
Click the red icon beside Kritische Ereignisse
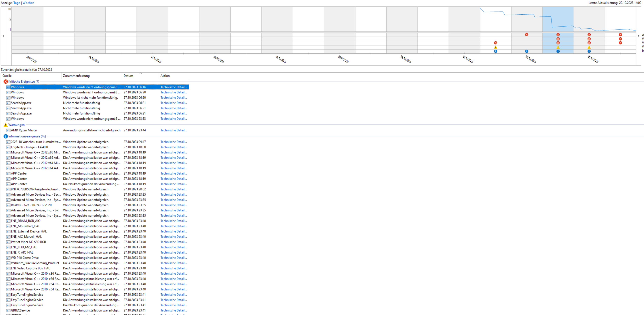pyautogui.click(x=5, y=81)
